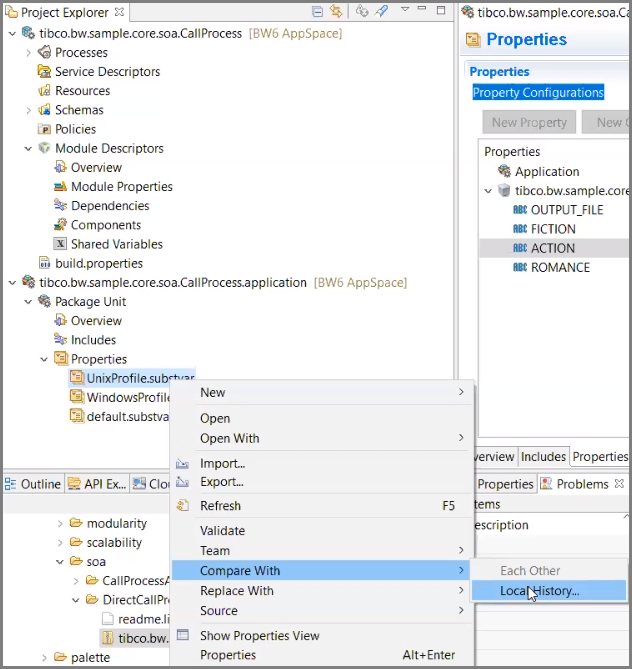Click Show Properties View icon

183,635
